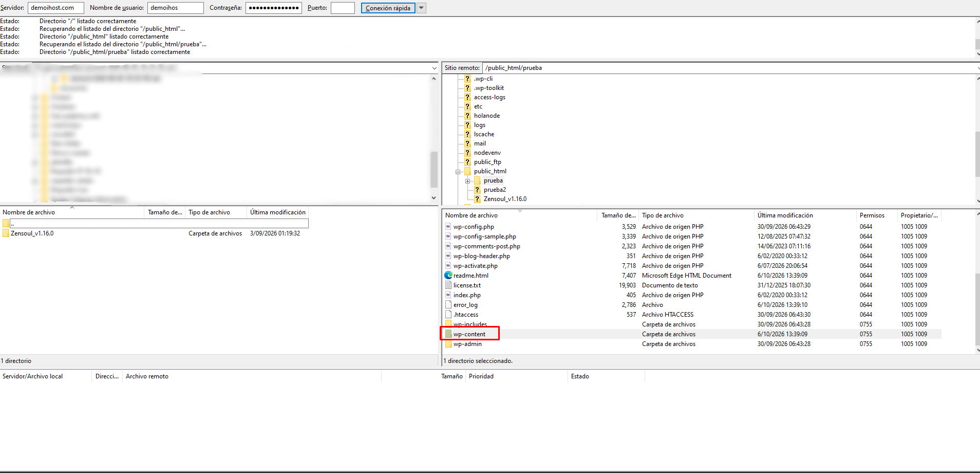Select nodevenv in the remote tree

tap(487, 153)
